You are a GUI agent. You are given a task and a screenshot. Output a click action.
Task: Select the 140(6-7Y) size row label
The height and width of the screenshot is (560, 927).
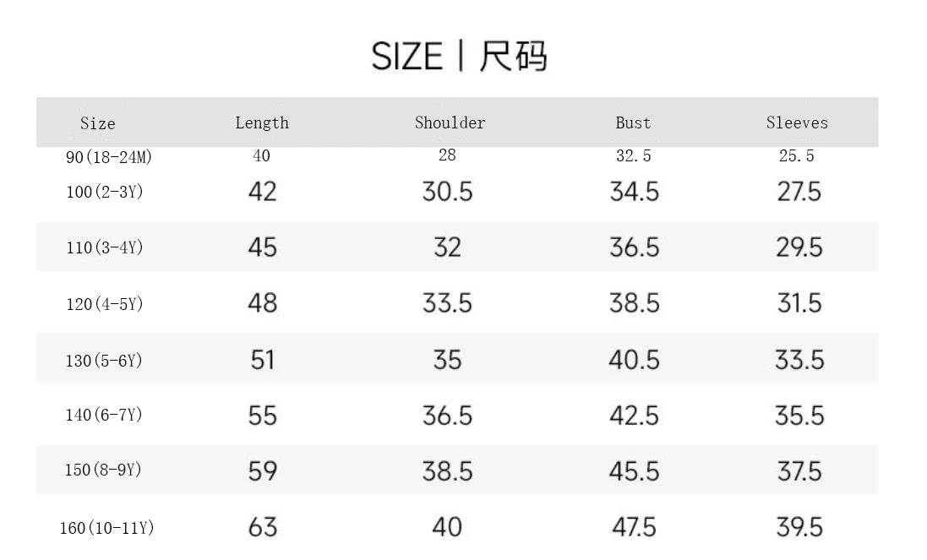point(105,416)
